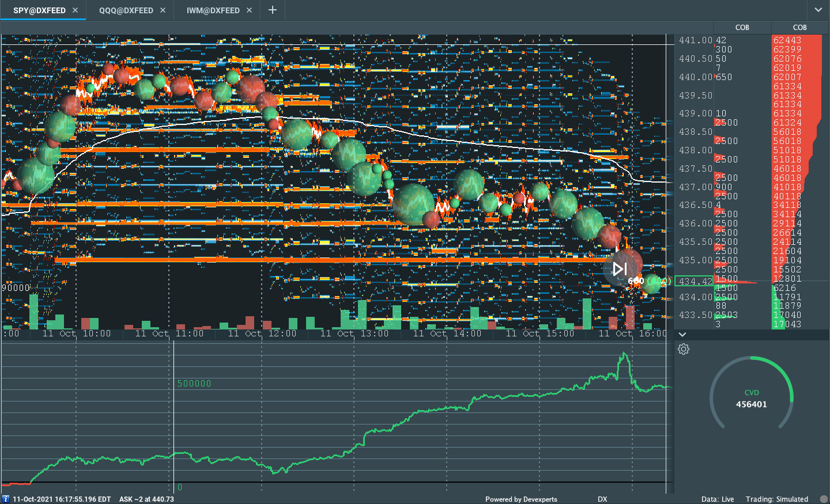Click the 500000 CVD axis label
Image resolution: width=830 pixels, height=504 pixels.
[x=194, y=384]
